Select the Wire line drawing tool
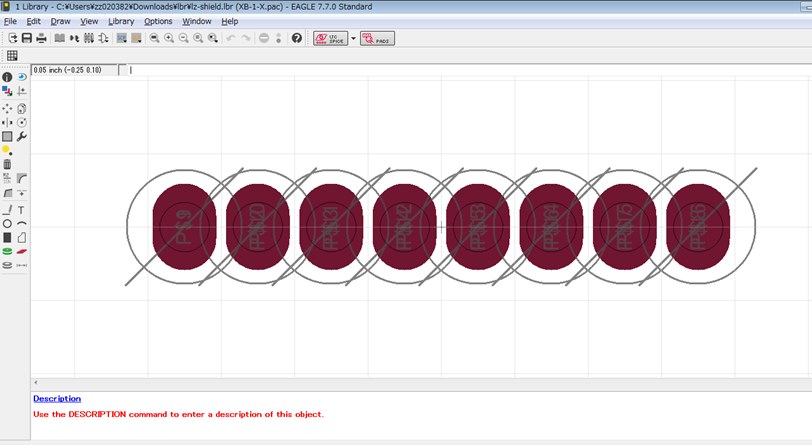The height and width of the screenshot is (445, 812). click(7, 210)
